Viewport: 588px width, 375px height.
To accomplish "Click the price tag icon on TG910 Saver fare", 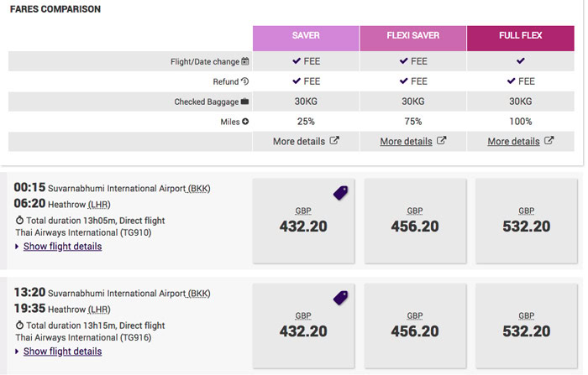I will (x=340, y=193).
